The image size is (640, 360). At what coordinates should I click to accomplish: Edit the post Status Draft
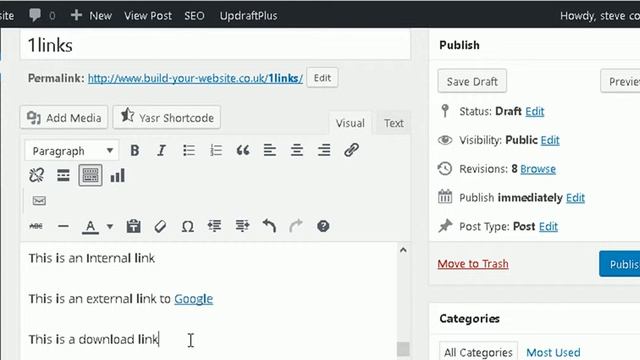pyautogui.click(x=535, y=111)
